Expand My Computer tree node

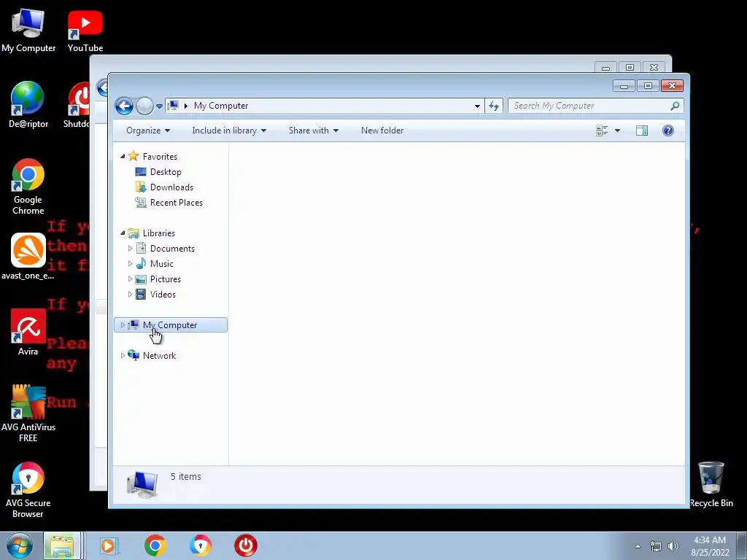click(x=123, y=324)
